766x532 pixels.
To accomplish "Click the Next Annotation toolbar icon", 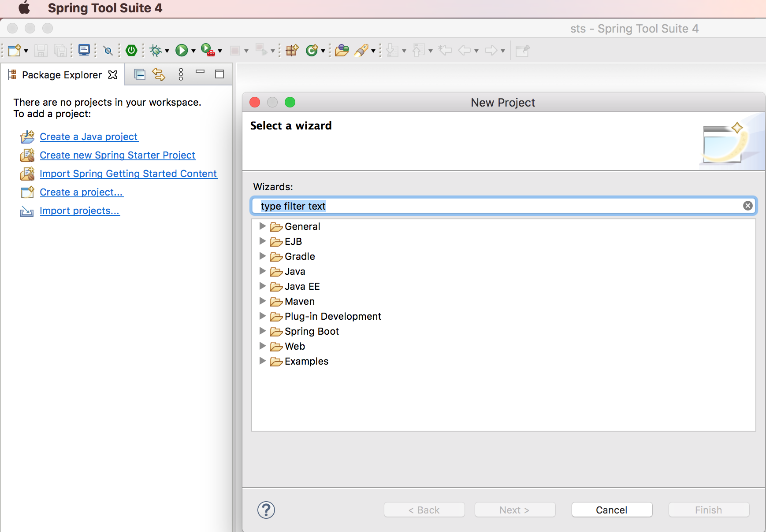I will [392, 50].
